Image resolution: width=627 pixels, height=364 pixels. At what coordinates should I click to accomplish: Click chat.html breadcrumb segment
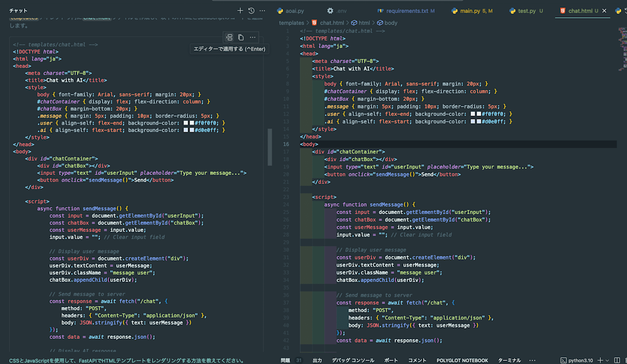[332, 23]
